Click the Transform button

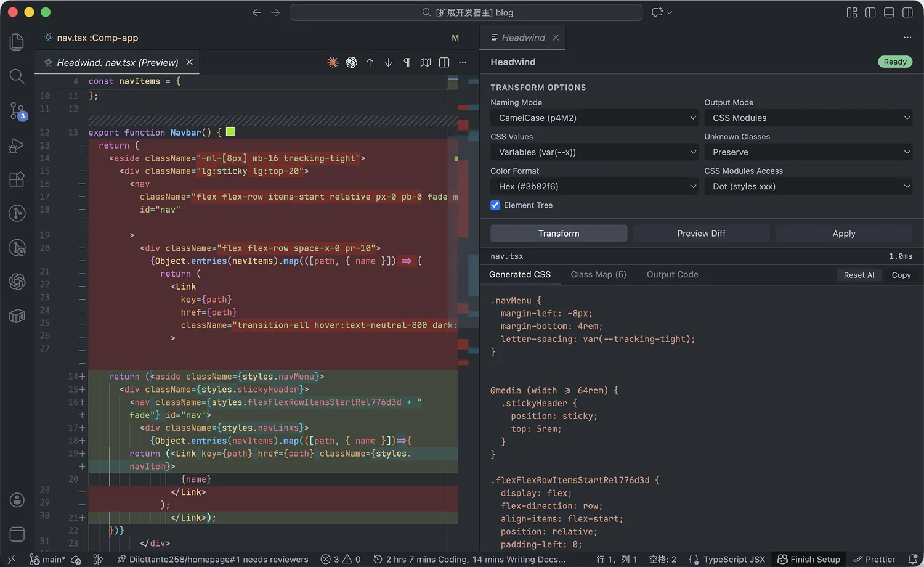559,234
